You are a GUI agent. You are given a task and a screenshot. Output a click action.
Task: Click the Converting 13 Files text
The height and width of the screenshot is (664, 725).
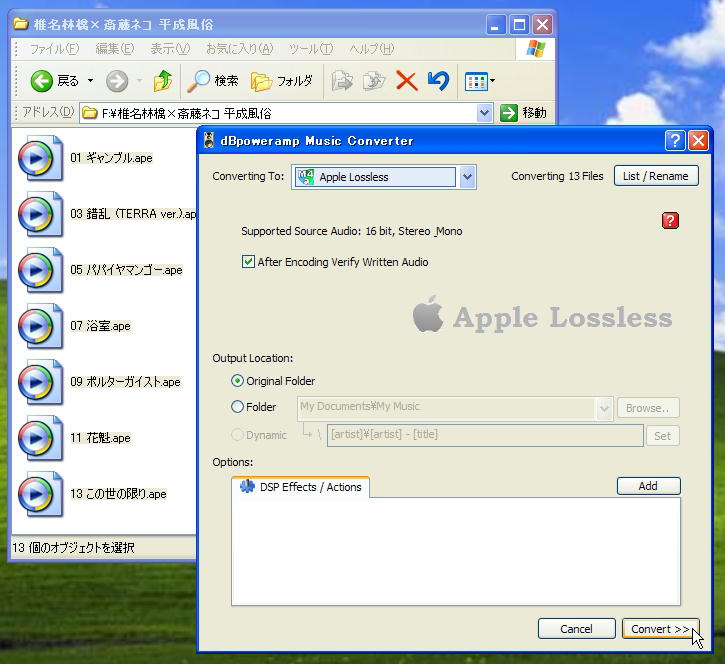tap(557, 176)
